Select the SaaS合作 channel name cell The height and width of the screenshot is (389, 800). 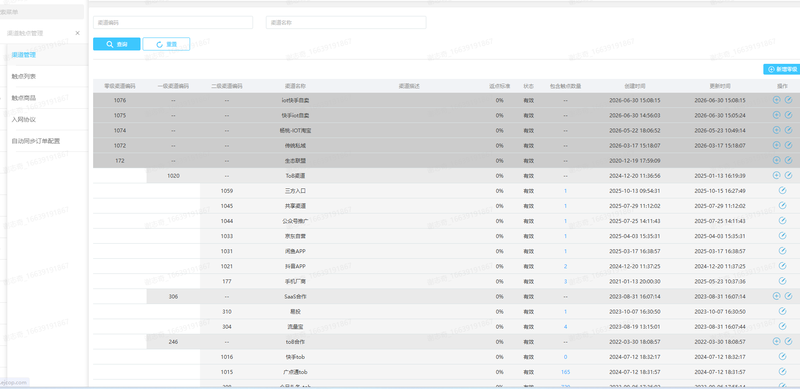pos(295,296)
